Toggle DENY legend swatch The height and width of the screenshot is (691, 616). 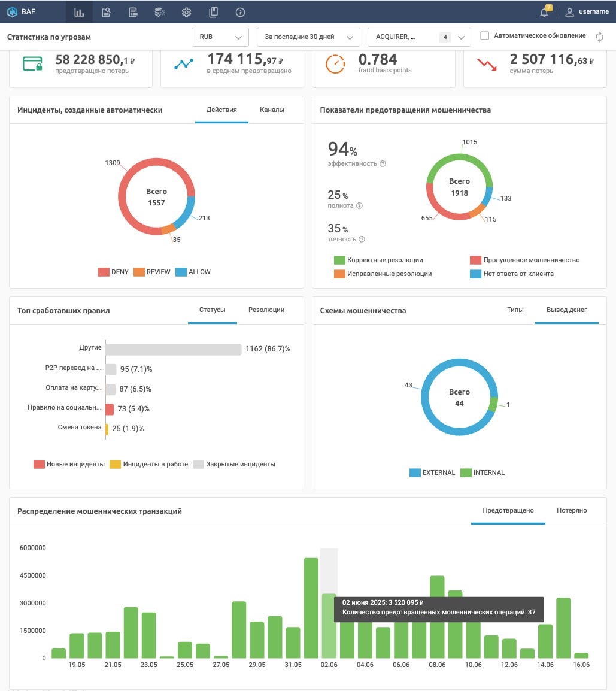104,272
